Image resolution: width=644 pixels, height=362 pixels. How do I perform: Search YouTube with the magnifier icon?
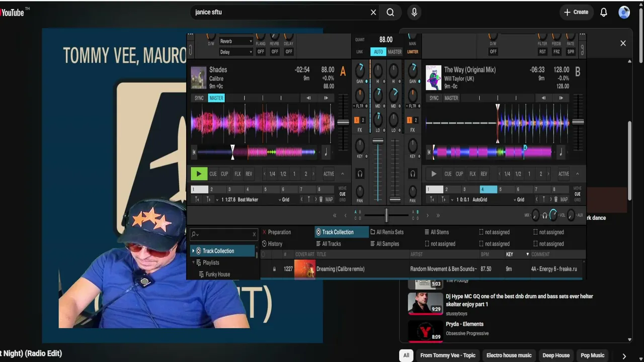[390, 12]
